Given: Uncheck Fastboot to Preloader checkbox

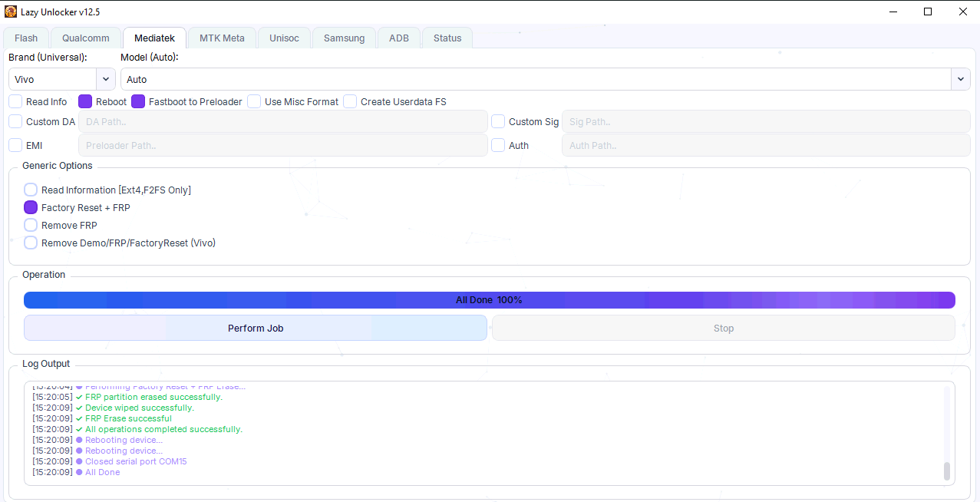Looking at the screenshot, I should (x=138, y=101).
